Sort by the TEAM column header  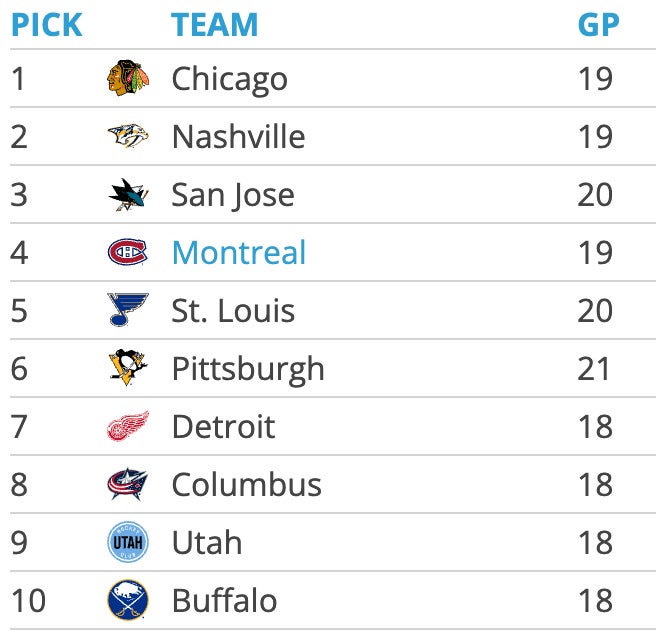tap(214, 25)
